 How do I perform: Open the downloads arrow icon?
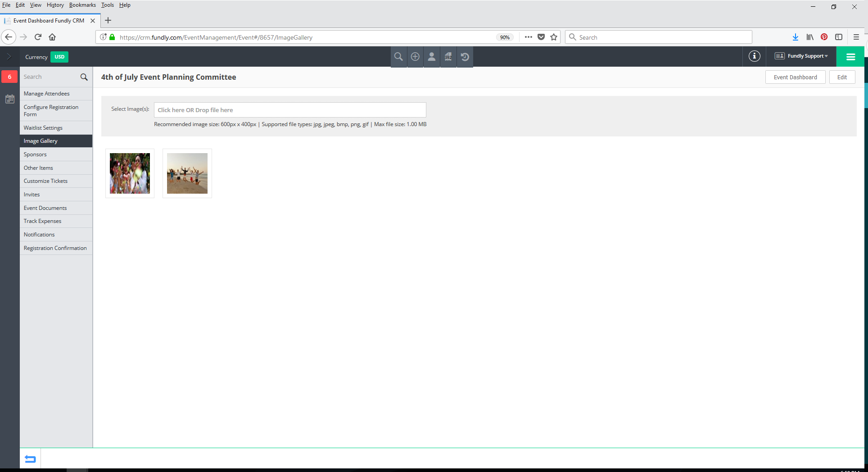point(796,37)
